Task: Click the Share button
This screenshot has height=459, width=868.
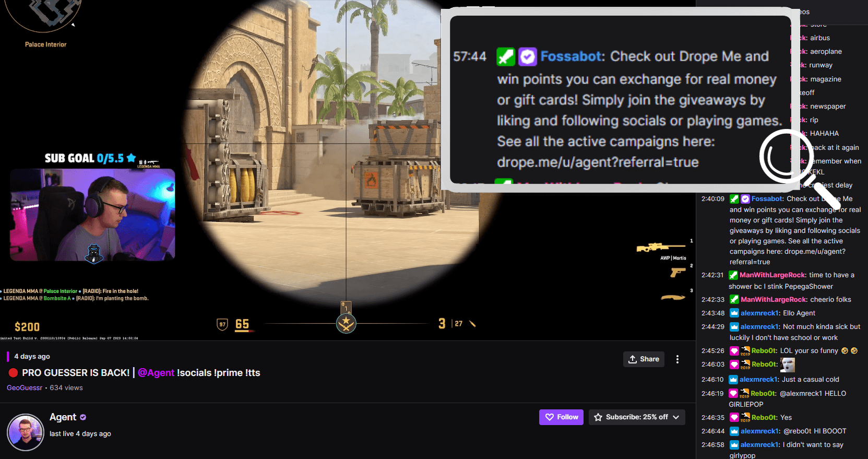Action: pos(644,359)
